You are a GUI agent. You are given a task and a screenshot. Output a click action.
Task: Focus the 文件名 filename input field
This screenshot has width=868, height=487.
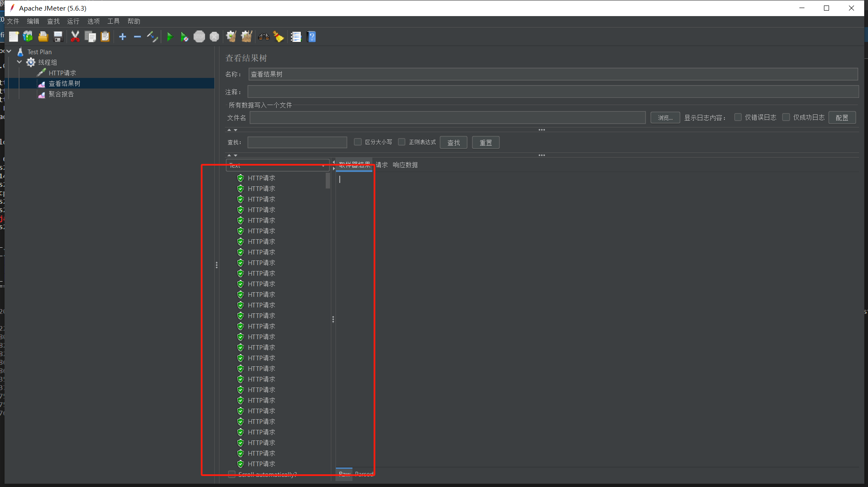point(447,117)
